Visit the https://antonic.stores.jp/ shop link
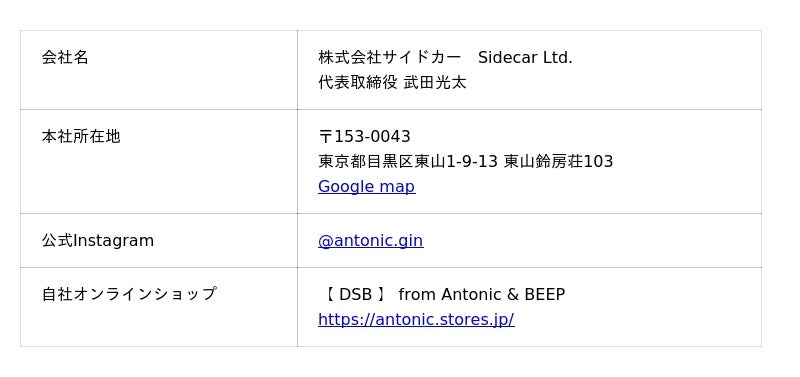The height and width of the screenshot is (377, 800). 416,319
